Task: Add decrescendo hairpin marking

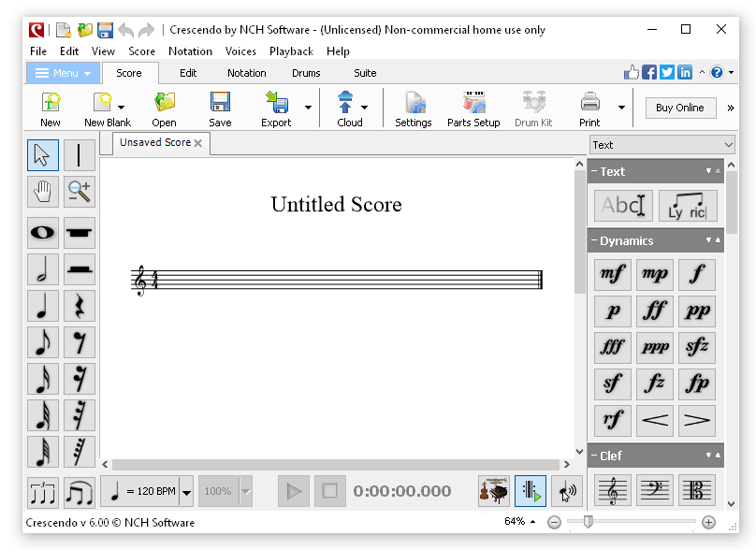Action: tap(697, 420)
